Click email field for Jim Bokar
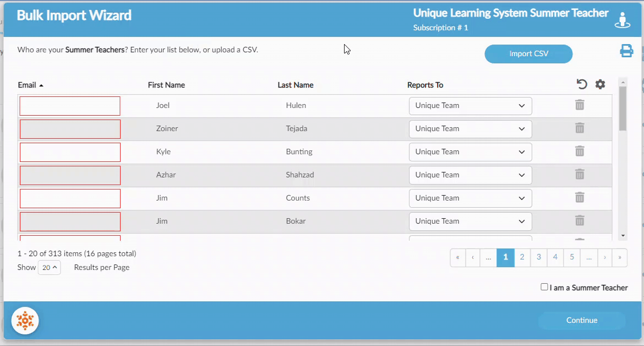The height and width of the screenshot is (346, 644). [70, 221]
